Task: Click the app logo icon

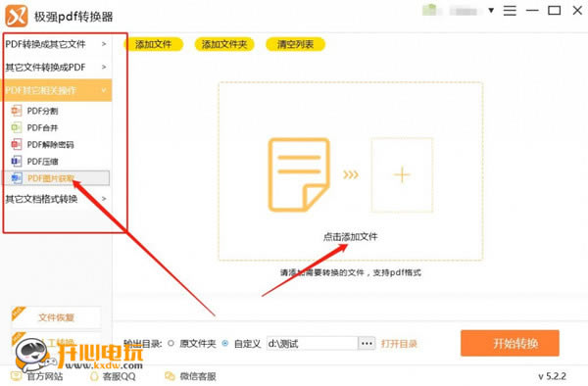Action: (x=16, y=16)
